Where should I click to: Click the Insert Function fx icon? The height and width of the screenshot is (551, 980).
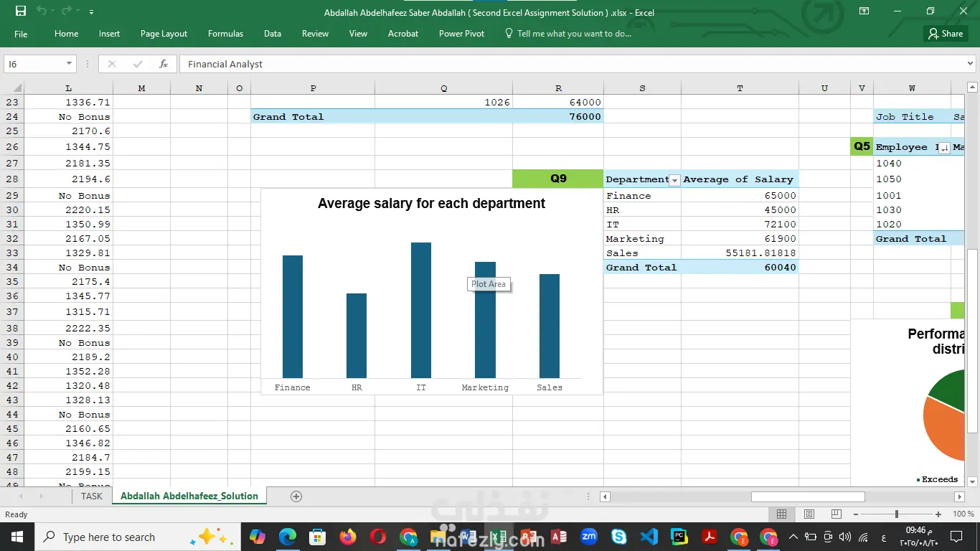click(x=164, y=64)
